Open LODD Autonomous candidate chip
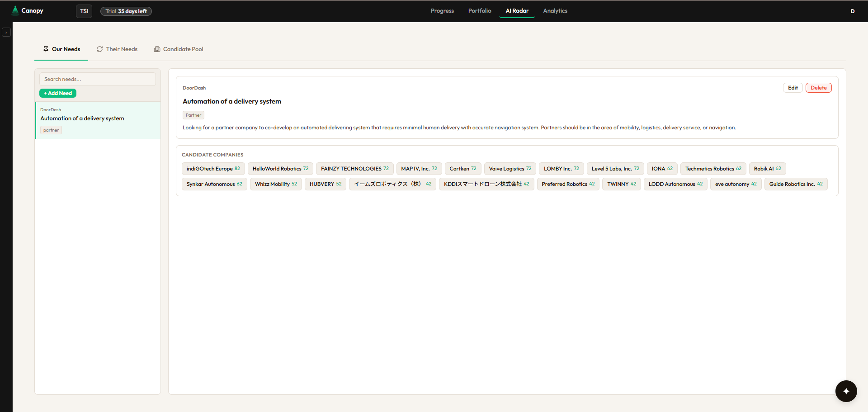The image size is (868, 412). coord(675,184)
